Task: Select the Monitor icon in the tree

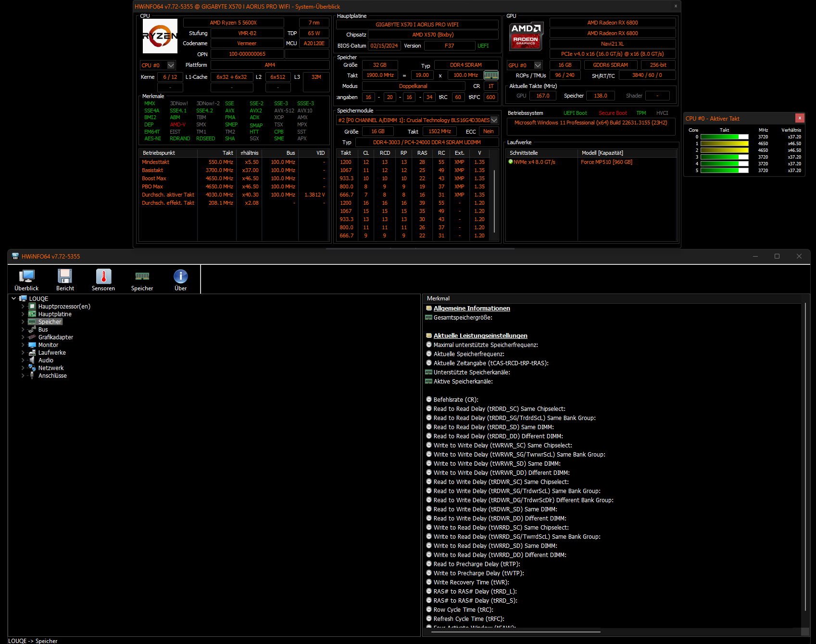Action: pos(32,345)
